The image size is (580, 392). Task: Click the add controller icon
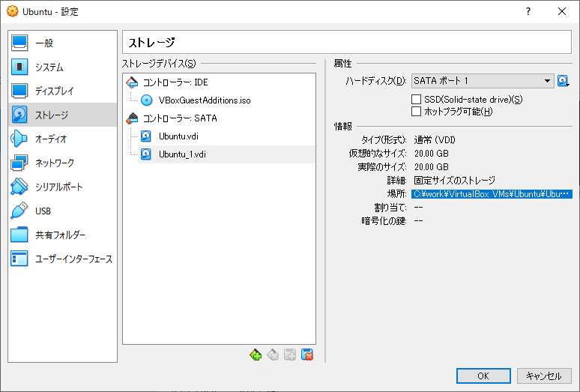pos(256,355)
